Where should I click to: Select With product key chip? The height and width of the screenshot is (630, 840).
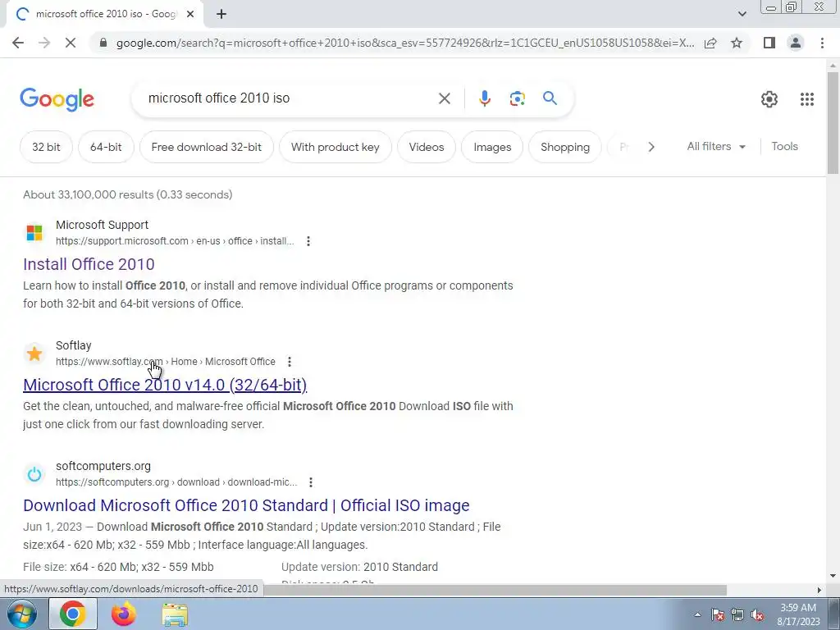pyautogui.click(x=335, y=147)
